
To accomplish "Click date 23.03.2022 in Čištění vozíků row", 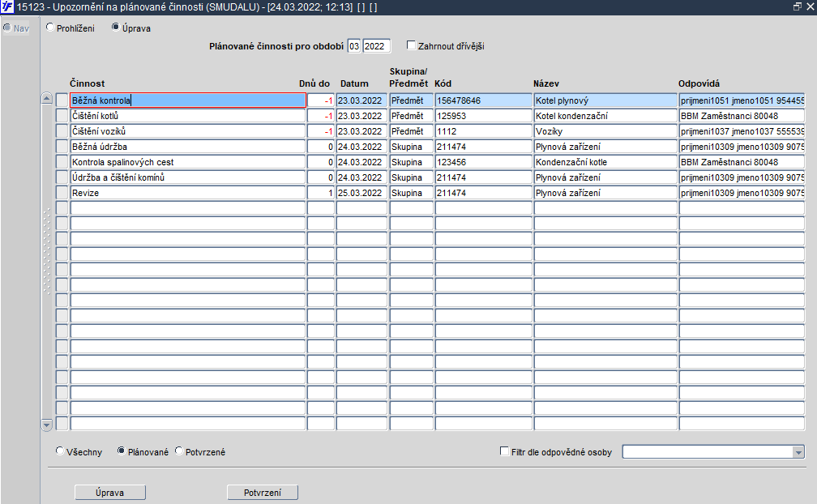I will tap(361, 131).
